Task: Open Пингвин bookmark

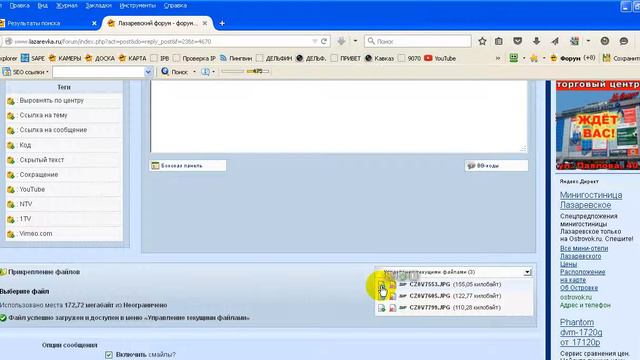Action: coord(236,58)
